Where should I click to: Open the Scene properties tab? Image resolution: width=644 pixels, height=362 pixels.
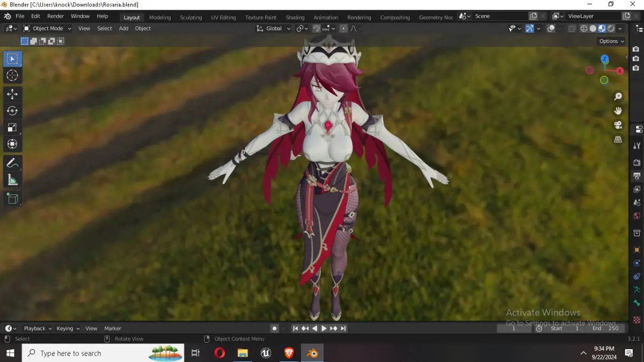click(x=638, y=202)
